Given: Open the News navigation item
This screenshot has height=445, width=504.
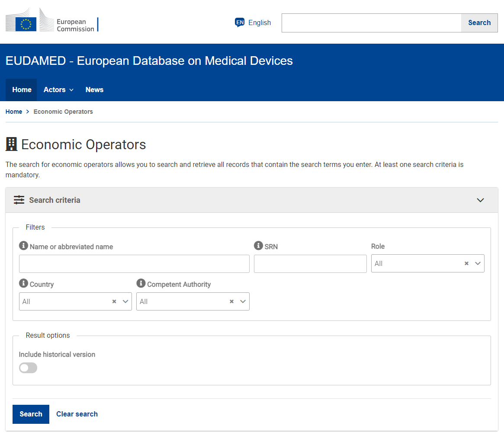Looking at the screenshot, I should click(x=94, y=90).
